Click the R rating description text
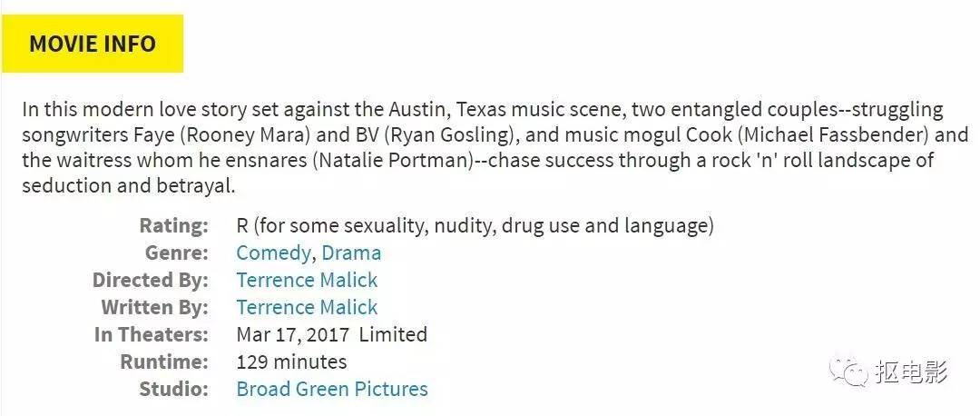The width and height of the screenshot is (980, 416). (475, 225)
